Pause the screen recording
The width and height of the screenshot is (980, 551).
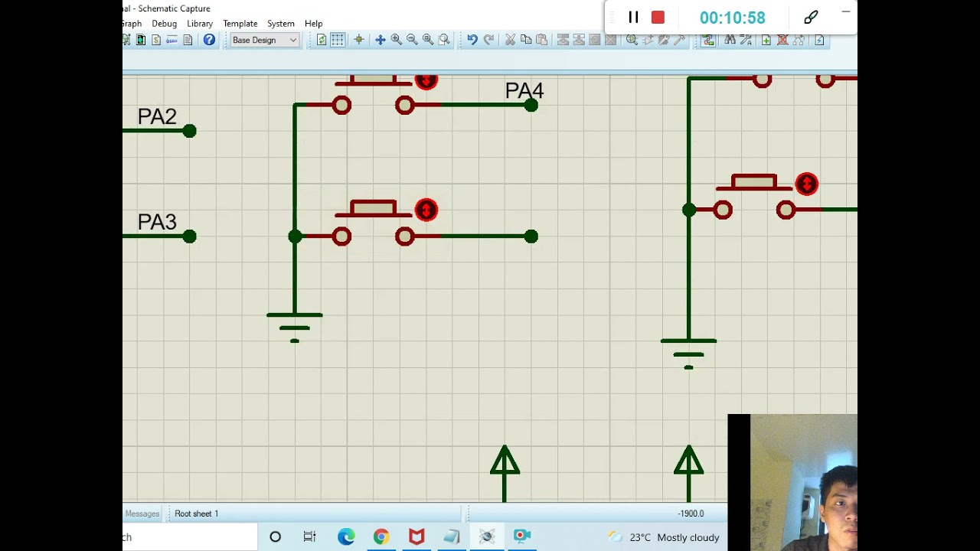click(x=633, y=17)
